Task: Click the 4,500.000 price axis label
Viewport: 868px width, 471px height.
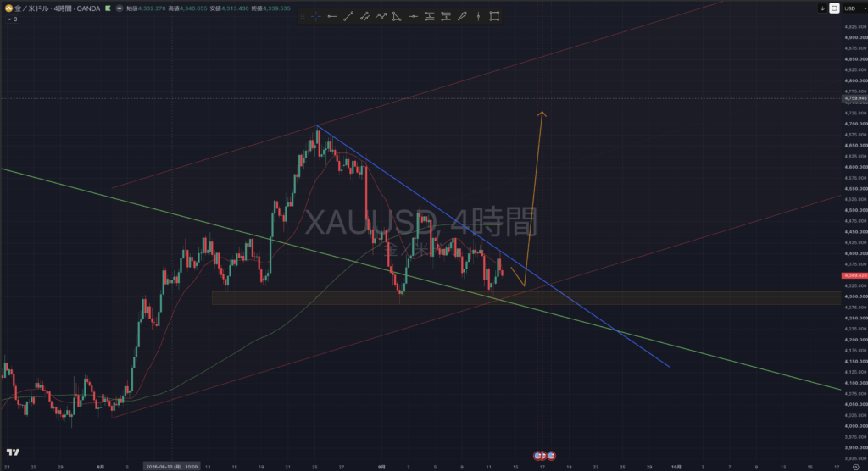Action: 856,210
